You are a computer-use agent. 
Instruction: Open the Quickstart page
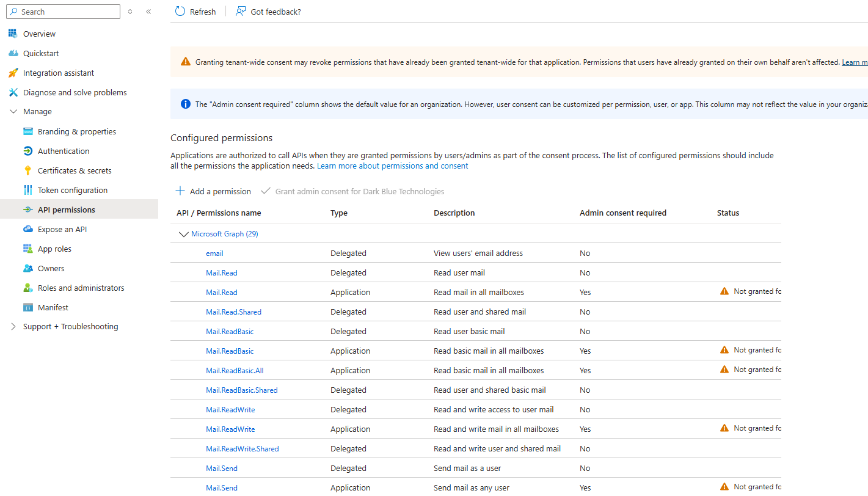pos(41,53)
